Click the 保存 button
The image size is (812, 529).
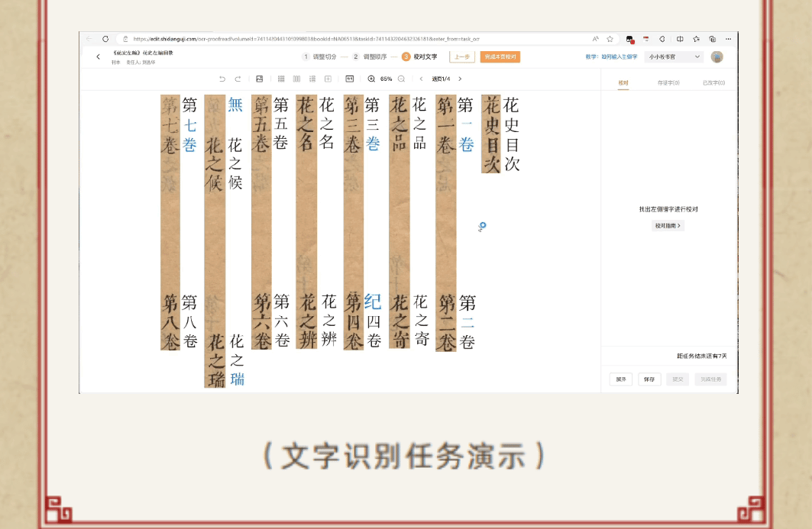[x=649, y=379]
